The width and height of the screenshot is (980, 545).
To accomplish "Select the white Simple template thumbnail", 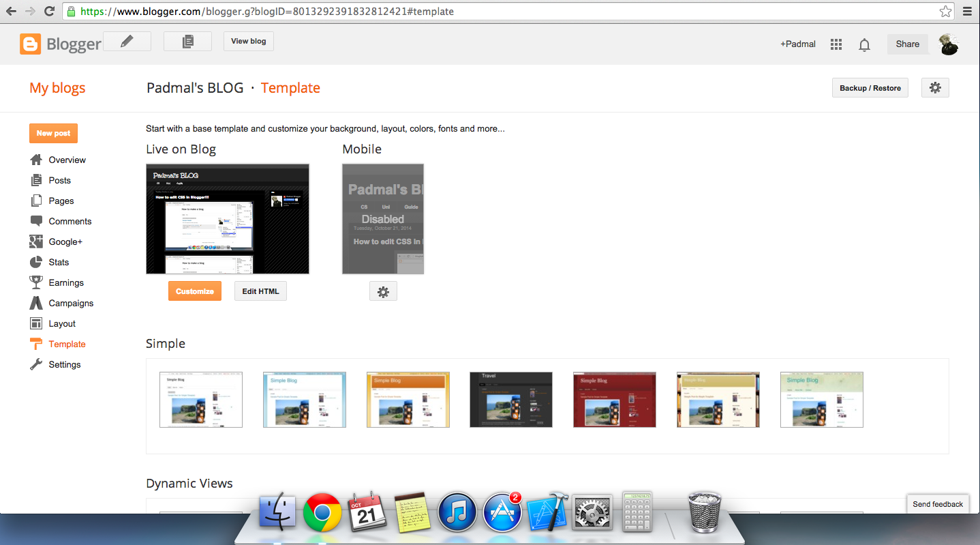I will pos(201,400).
